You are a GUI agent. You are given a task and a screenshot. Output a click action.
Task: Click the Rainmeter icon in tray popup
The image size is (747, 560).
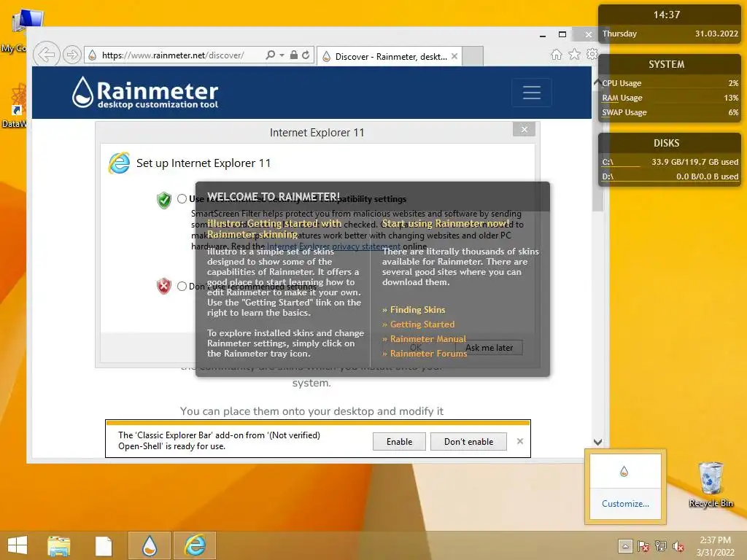pyautogui.click(x=624, y=472)
